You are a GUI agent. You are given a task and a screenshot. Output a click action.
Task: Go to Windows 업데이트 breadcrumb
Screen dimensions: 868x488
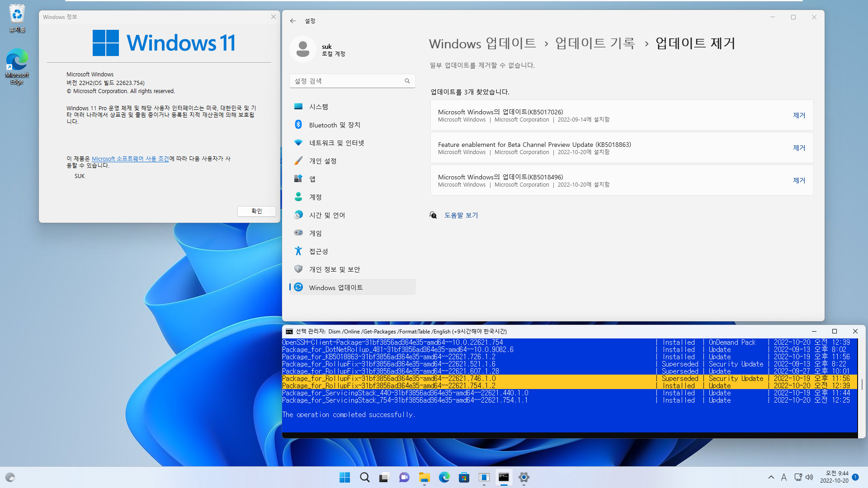[x=482, y=43]
